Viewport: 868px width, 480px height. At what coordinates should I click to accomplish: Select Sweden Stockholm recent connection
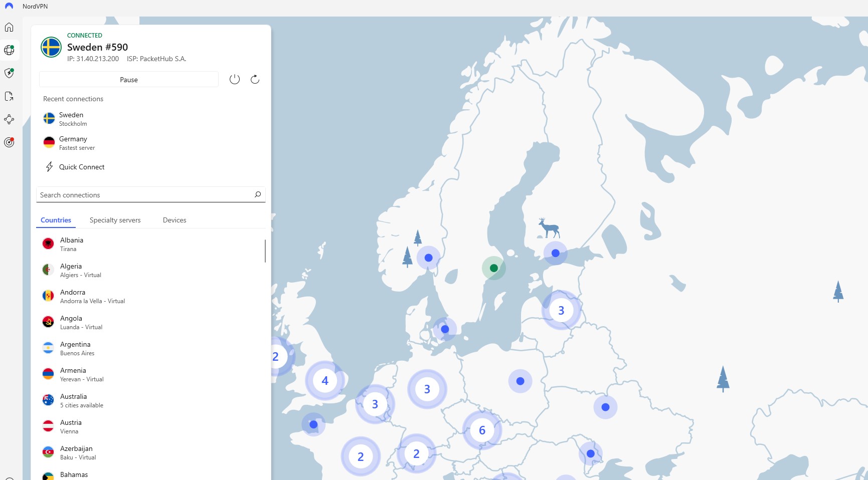click(150, 119)
